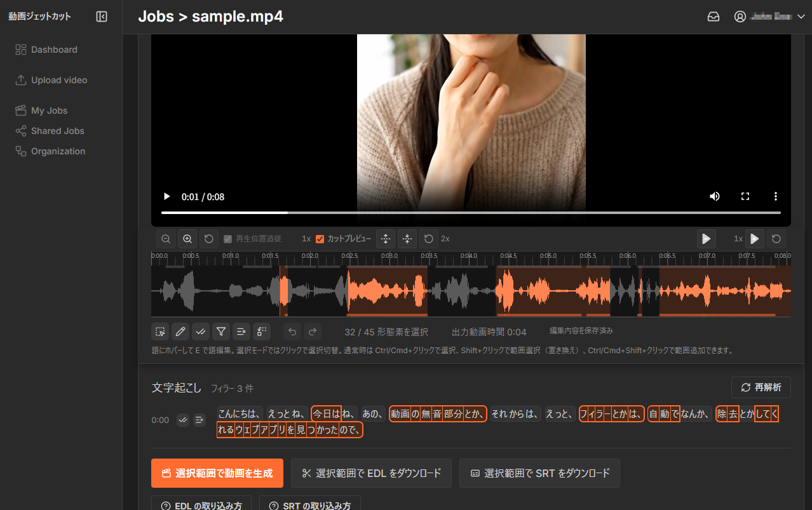Open the filter funnel tool
Screen dimensions: 812x510
(x=221, y=332)
